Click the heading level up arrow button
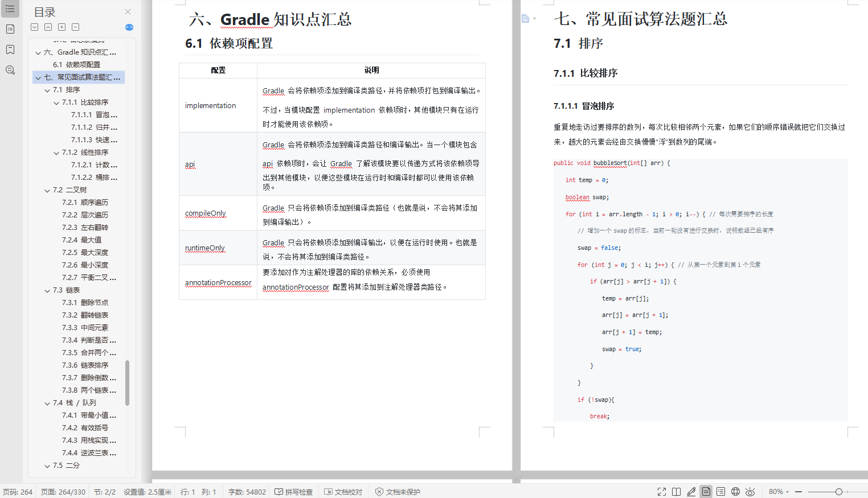This screenshot has height=498, width=868. tap(48, 27)
